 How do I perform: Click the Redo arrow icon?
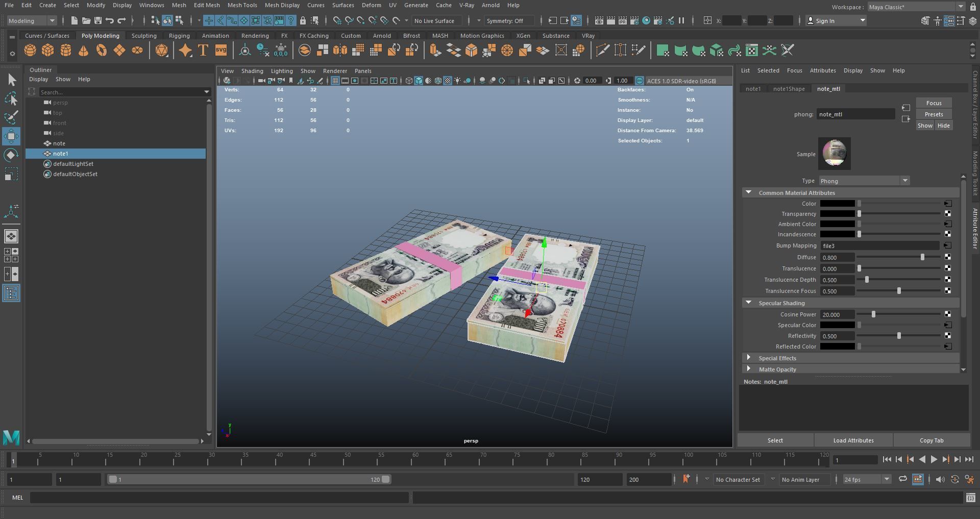click(121, 20)
